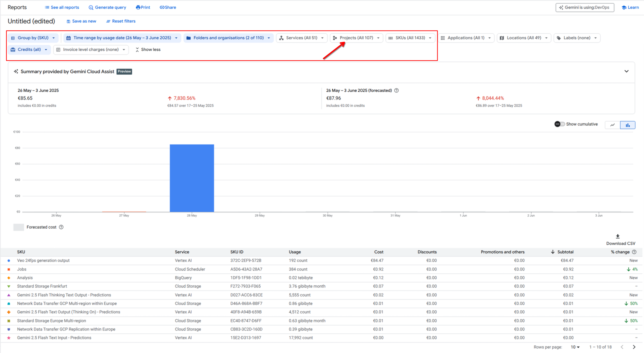Click the Share link icon

pyautogui.click(x=162, y=7)
